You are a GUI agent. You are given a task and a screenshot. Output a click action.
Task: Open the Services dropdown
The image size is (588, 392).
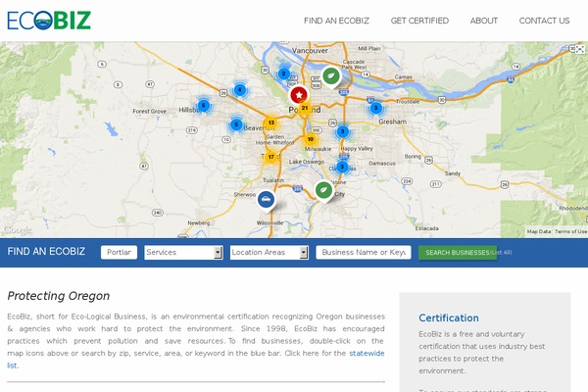pos(184,253)
